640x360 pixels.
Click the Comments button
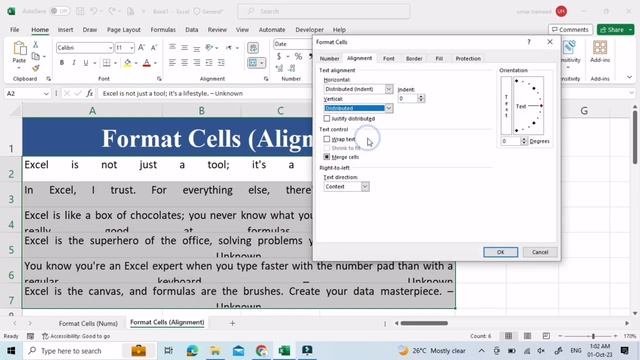570,30
